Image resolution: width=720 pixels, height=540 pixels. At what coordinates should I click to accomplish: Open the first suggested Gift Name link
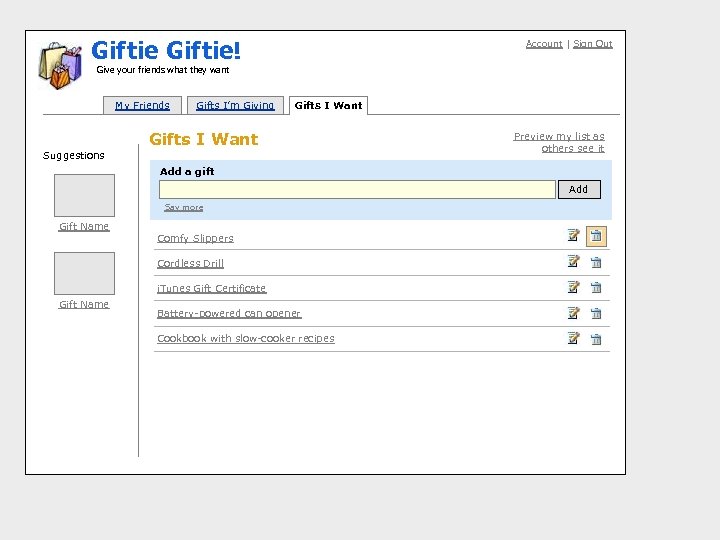click(x=84, y=226)
